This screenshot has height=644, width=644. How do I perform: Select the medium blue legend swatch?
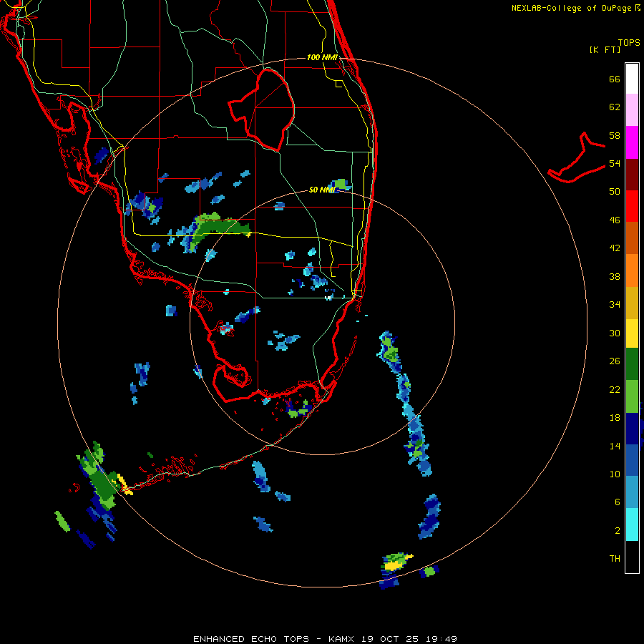point(632,460)
